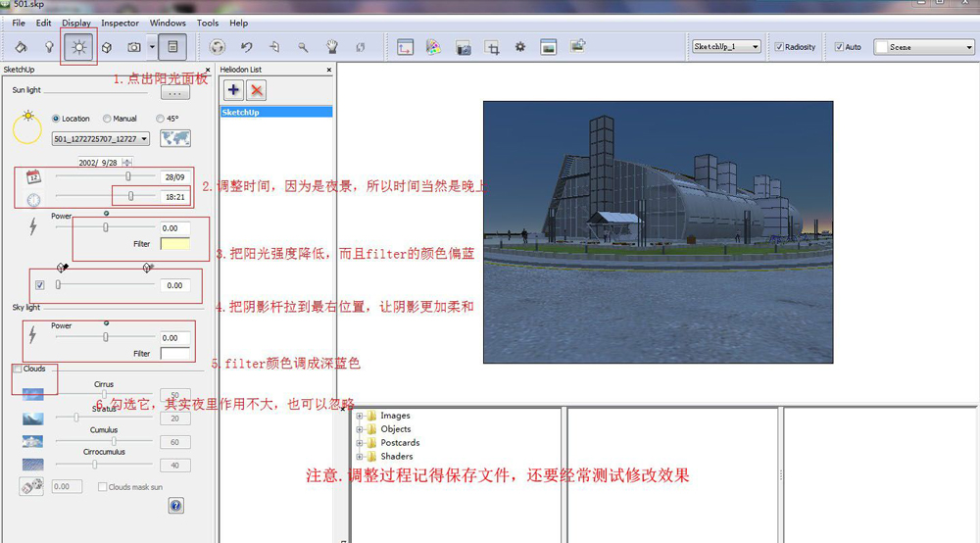Screen dimensions: 980x543
Task: Open the Lights bulb inspector
Action: (48, 47)
